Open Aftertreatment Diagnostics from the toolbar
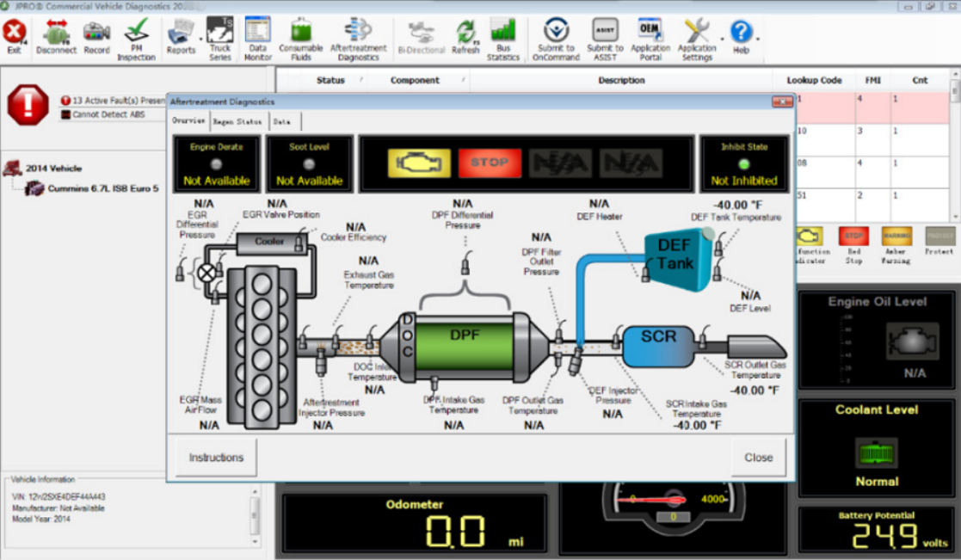The height and width of the screenshot is (560, 961). (x=359, y=40)
